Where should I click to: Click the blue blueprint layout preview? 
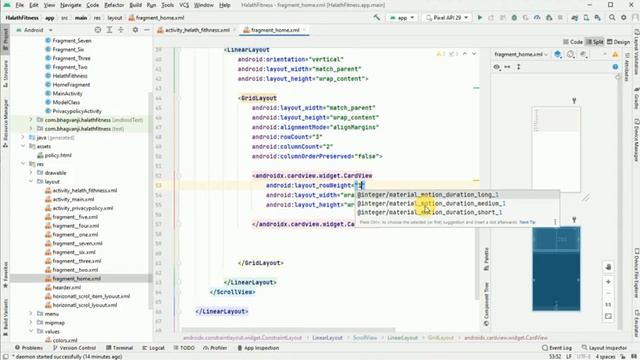556,269
